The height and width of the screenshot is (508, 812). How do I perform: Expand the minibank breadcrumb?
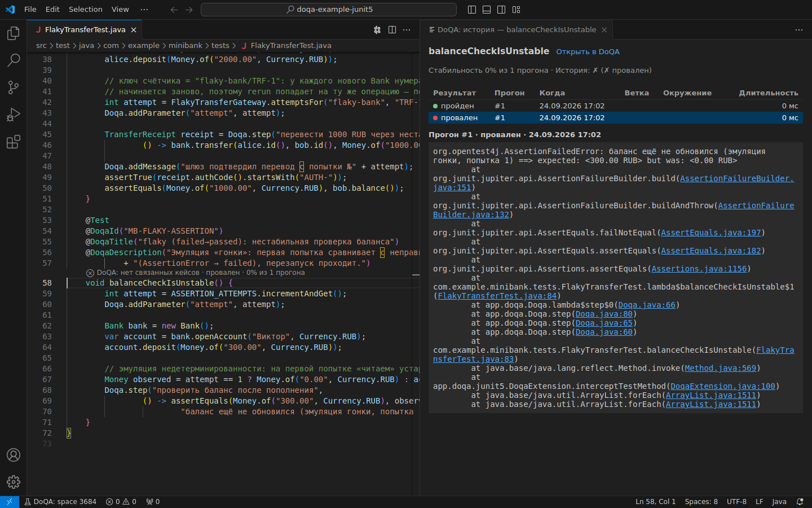[x=186, y=46]
